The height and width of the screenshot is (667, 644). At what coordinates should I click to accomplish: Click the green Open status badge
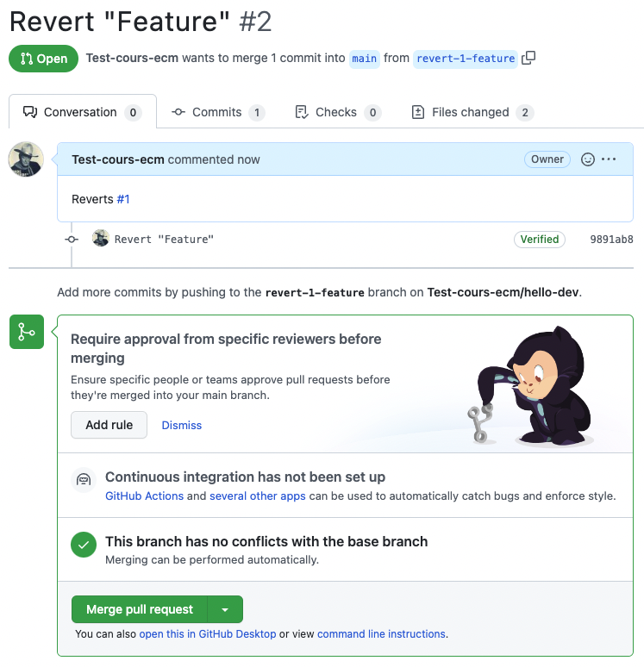(43, 59)
